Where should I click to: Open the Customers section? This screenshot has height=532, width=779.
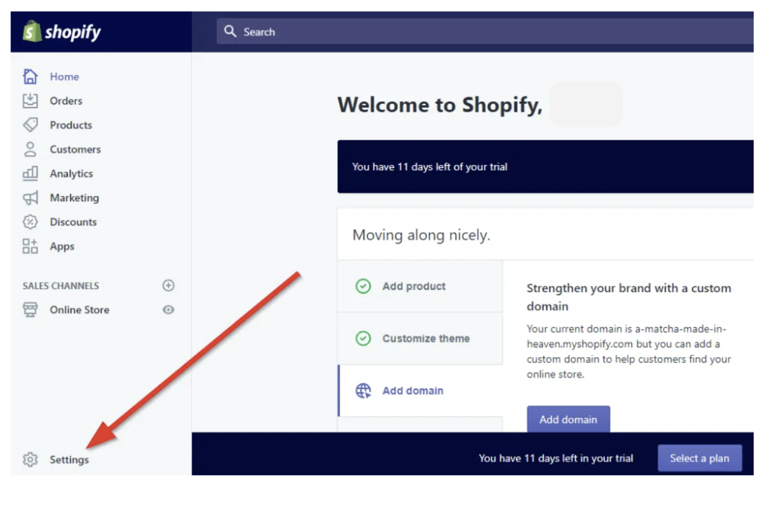click(30, 149)
